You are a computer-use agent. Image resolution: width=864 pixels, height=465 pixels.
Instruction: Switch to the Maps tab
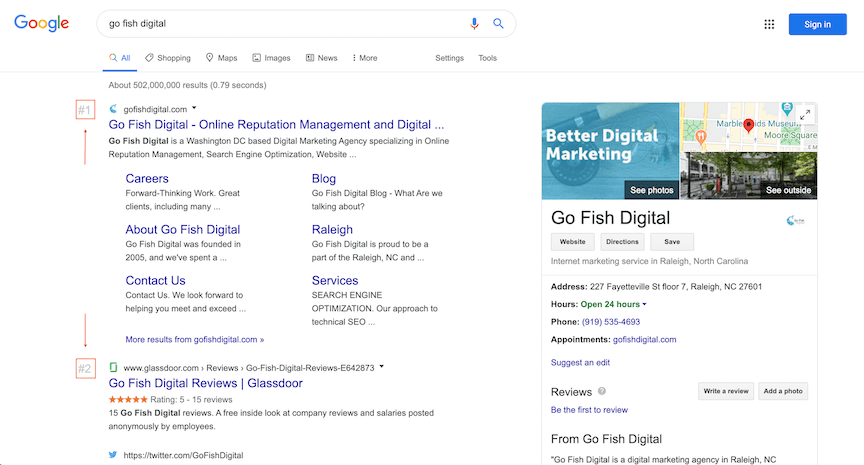pyautogui.click(x=221, y=58)
